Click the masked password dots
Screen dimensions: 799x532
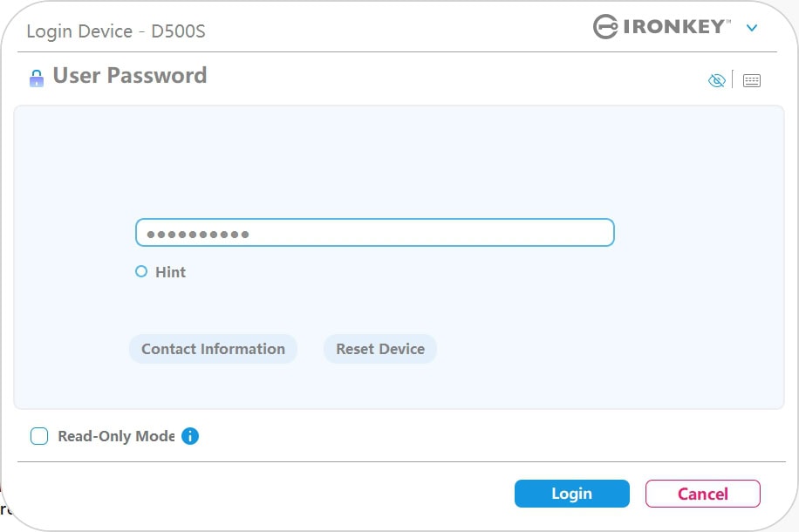pyautogui.click(x=197, y=234)
